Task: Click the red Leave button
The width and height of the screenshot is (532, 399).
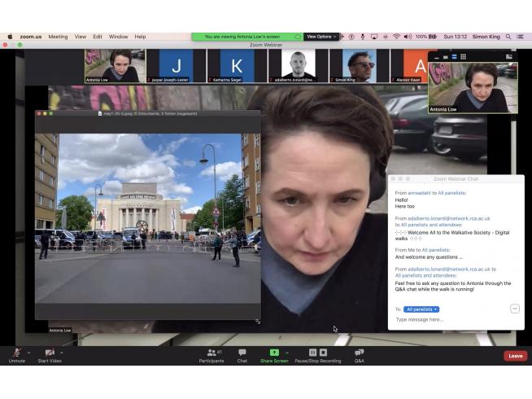Action: [515, 356]
